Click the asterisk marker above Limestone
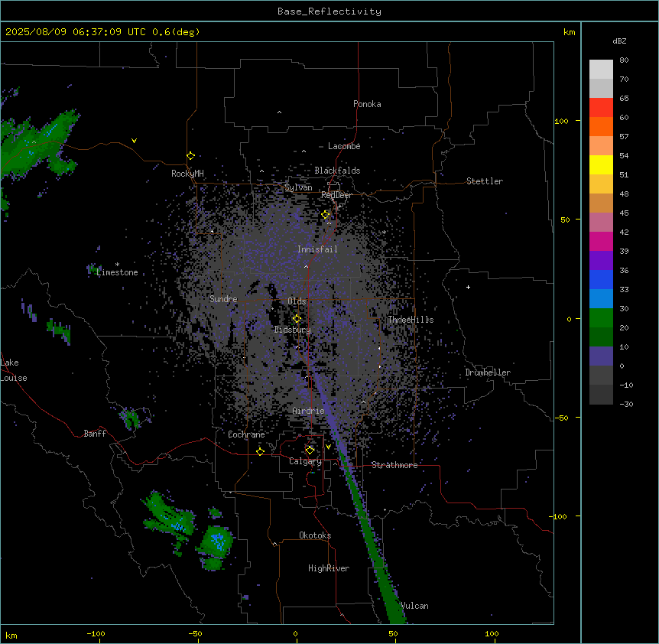The width and height of the screenshot is (659, 644). 117,265
